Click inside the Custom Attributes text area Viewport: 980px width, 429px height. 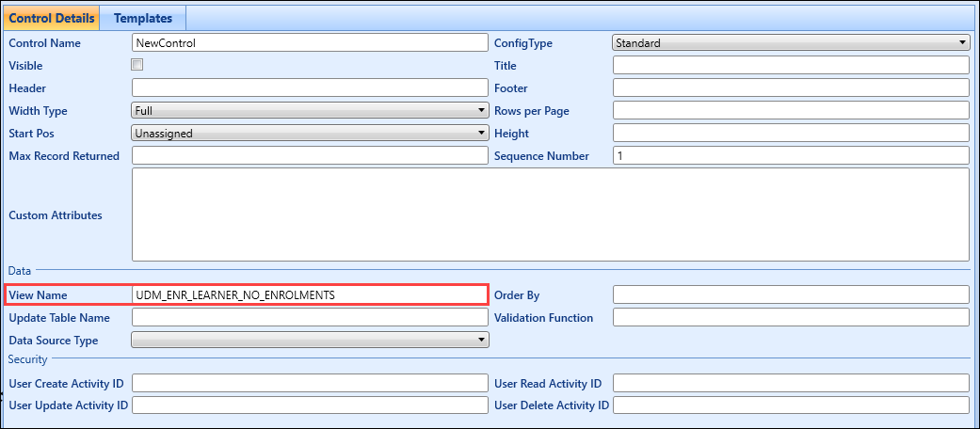coord(550,214)
